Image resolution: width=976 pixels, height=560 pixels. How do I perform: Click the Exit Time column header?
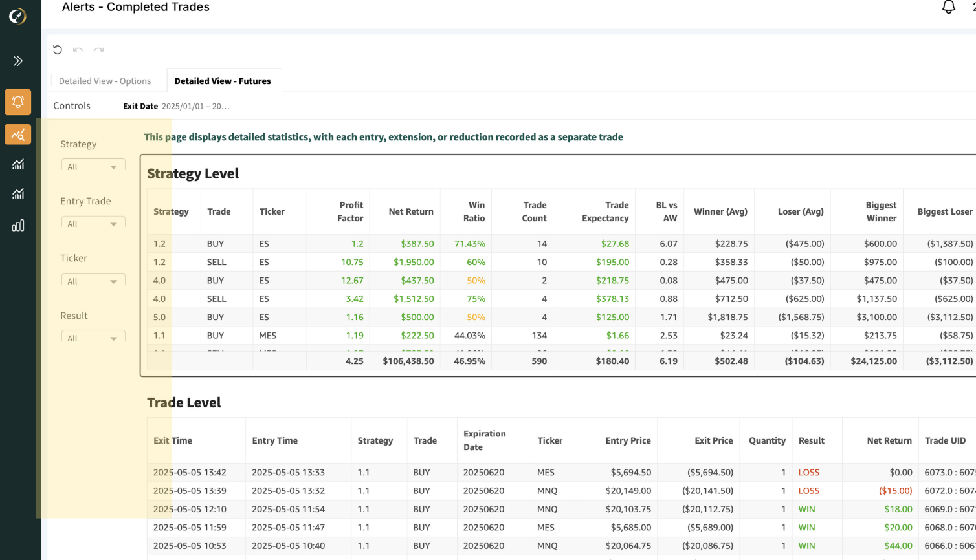pyautogui.click(x=173, y=440)
